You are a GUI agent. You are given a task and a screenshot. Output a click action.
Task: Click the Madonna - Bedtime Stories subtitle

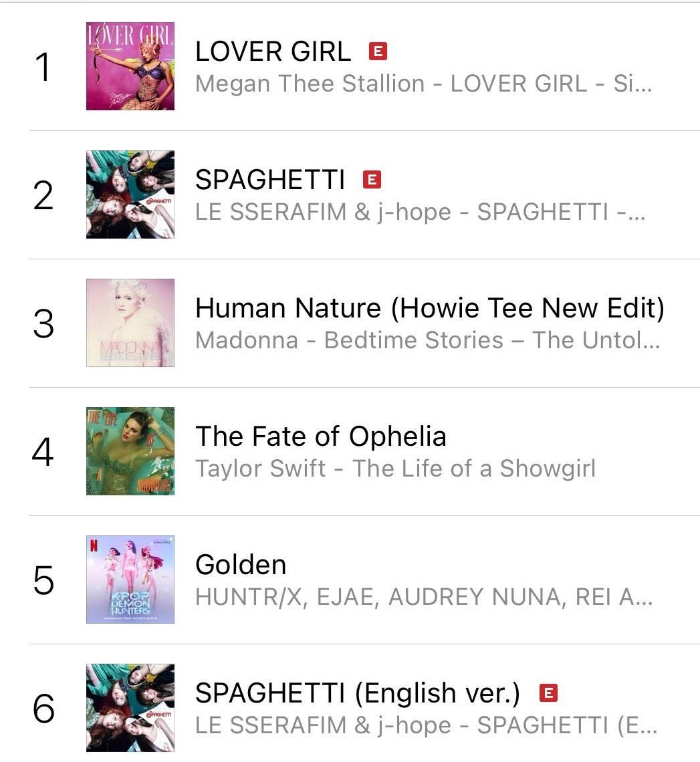[427, 340]
